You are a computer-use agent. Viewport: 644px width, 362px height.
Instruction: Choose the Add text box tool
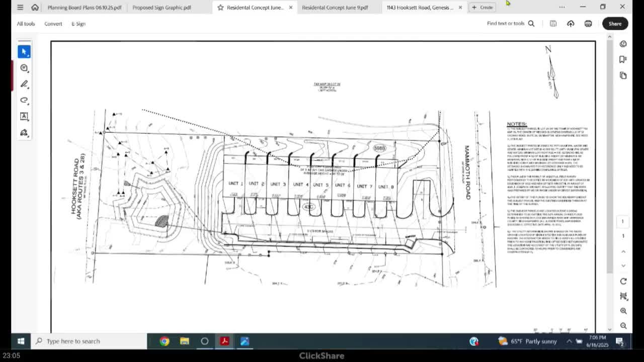(x=24, y=116)
